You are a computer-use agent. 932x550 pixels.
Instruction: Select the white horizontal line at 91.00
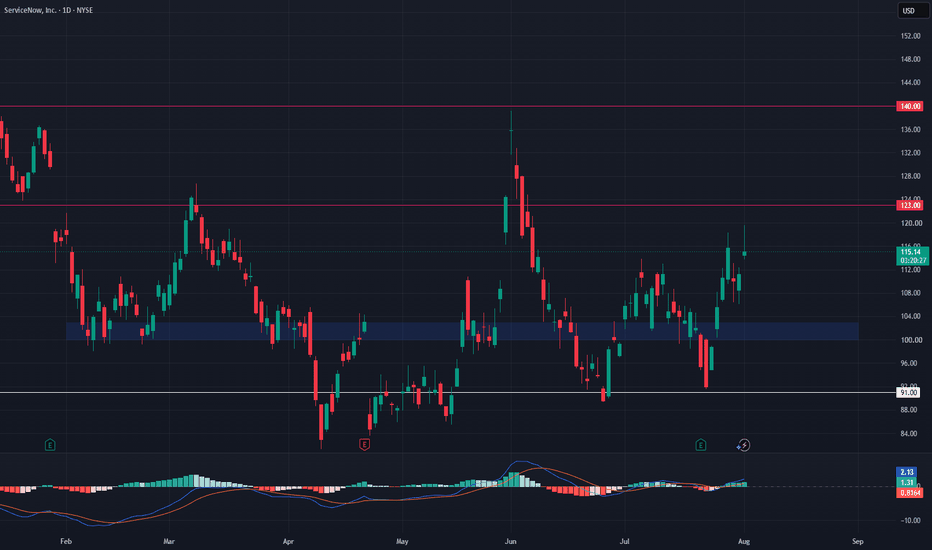pos(448,392)
